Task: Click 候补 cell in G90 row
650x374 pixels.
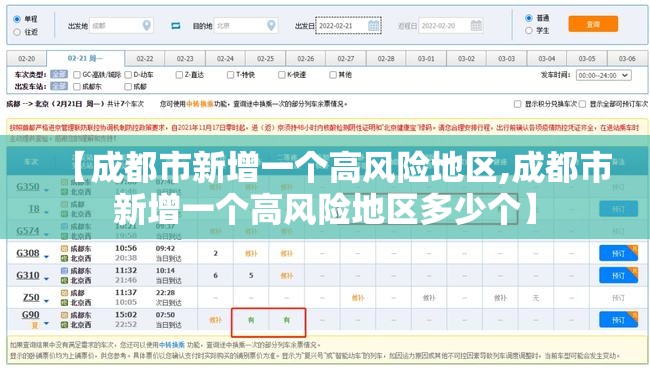Action: [215, 320]
